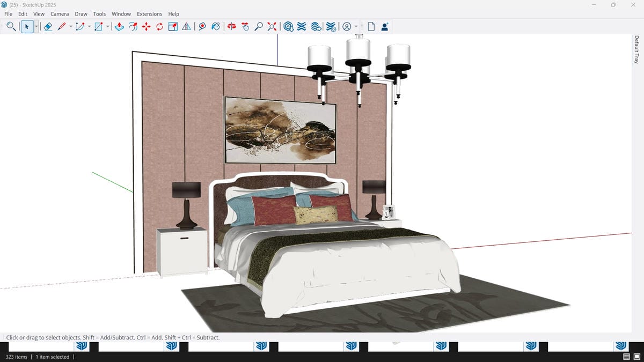The image size is (644, 362).
Task: Activate the Paint Bucket tool
Action: (216, 26)
